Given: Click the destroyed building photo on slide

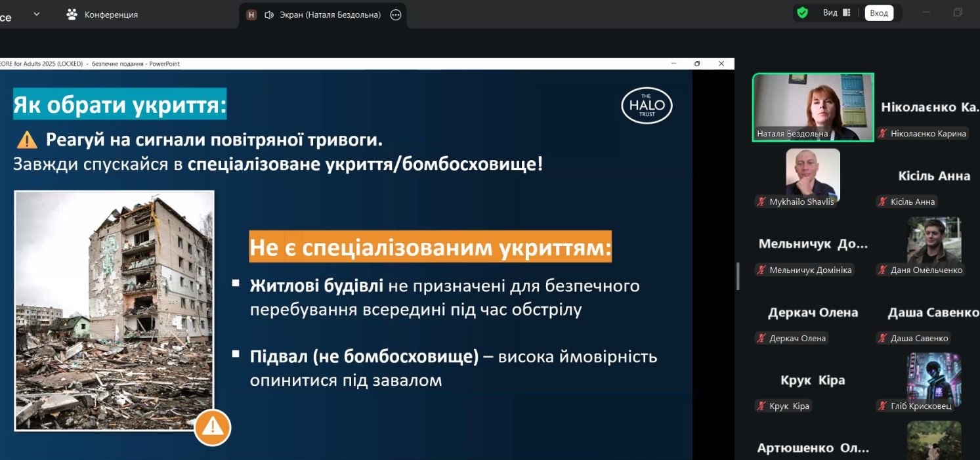Looking at the screenshot, I should (114, 310).
